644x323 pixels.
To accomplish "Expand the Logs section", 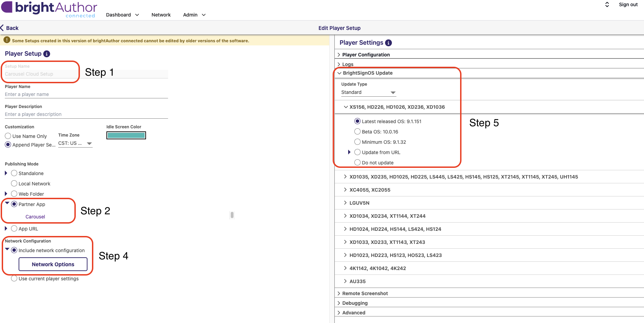I will pyautogui.click(x=489, y=64).
